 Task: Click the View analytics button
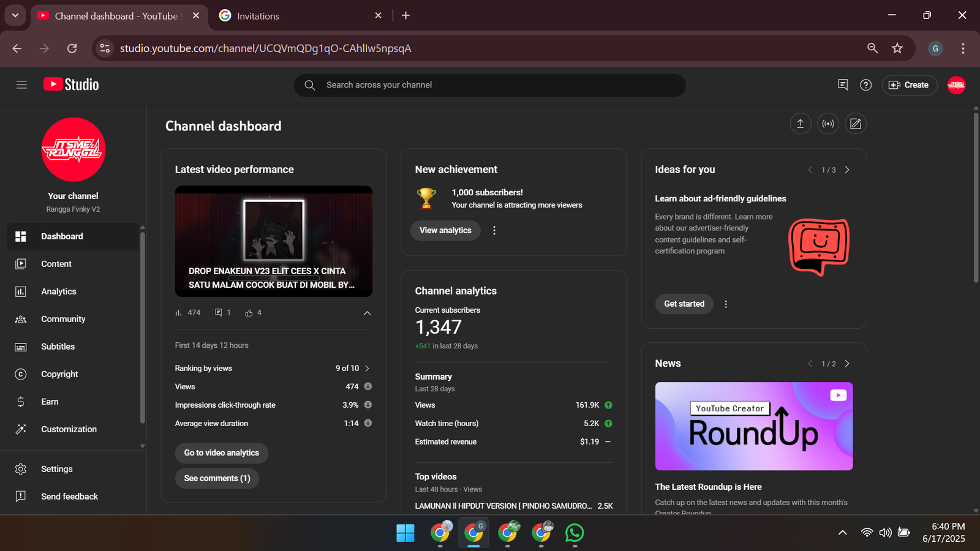445,230
